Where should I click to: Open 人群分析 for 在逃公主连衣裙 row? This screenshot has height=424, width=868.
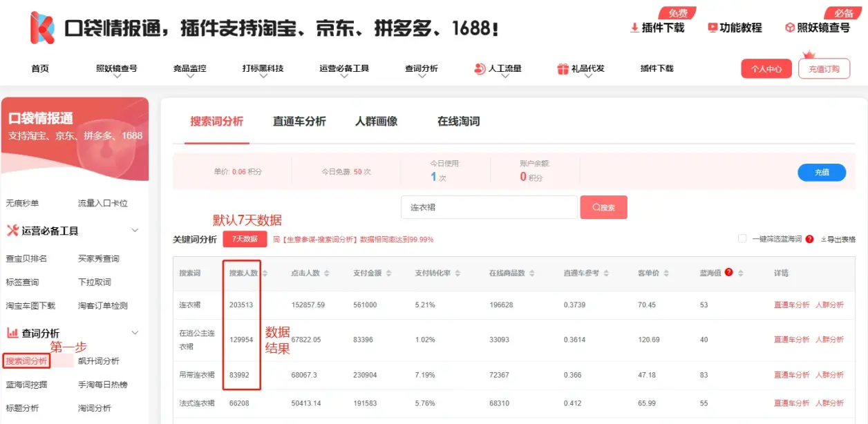point(829,340)
